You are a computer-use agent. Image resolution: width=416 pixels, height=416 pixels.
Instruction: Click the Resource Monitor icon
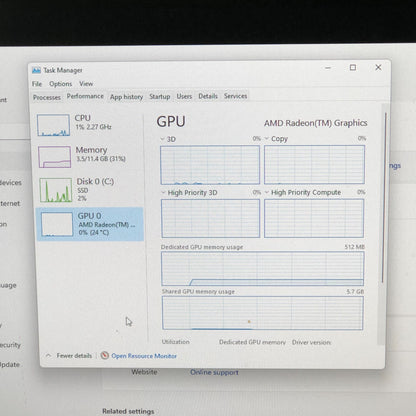pyautogui.click(x=105, y=355)
